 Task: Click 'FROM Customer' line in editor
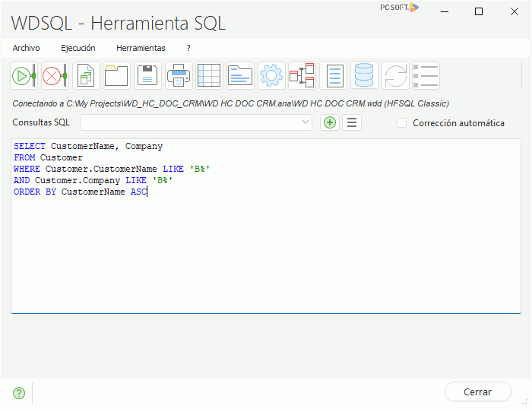click(x=48, y=158)
